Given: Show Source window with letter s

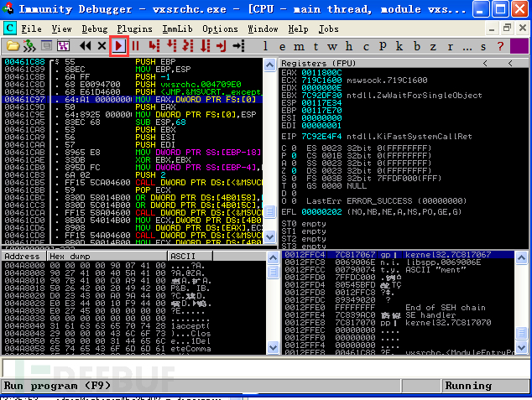Looking at the screenshot, I should point(483,47).
